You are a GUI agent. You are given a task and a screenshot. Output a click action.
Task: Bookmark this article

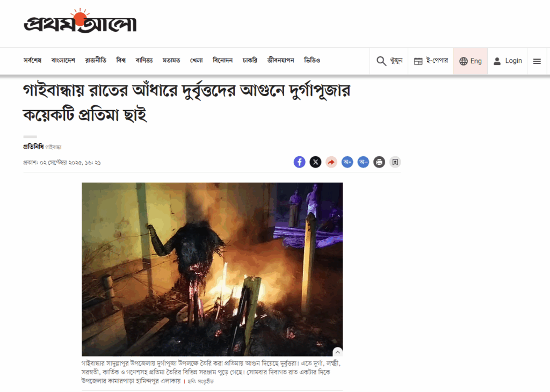pos(395,162)
